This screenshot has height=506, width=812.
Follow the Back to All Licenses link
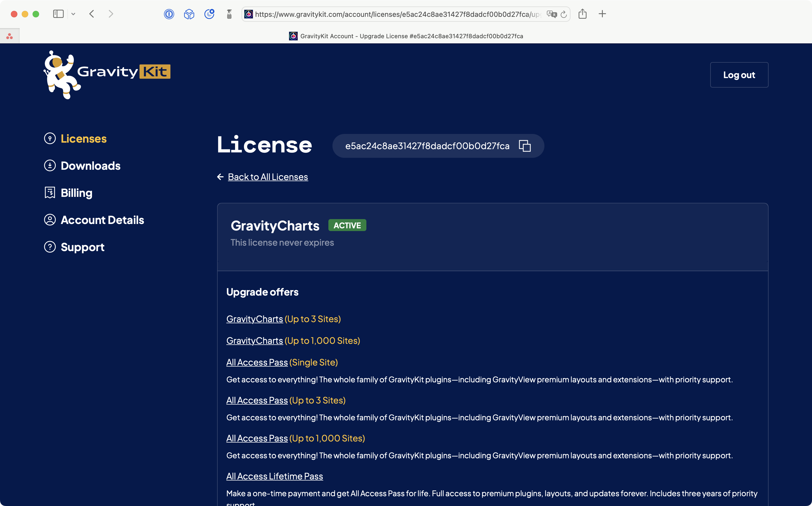(x=268, y=177)
